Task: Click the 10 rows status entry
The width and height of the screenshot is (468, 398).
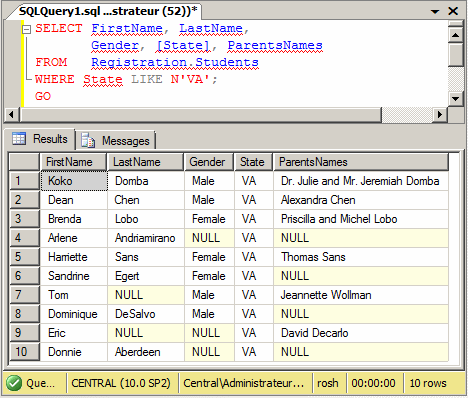Action: [428, 383]
